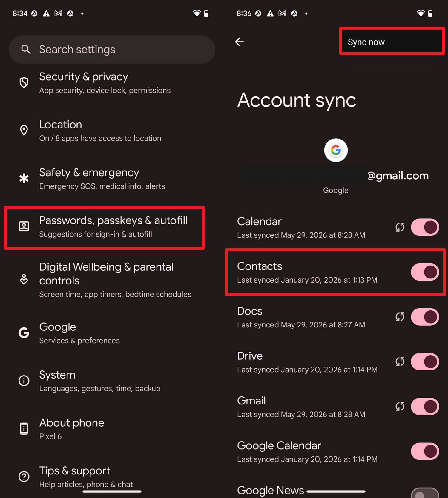This screenshot has width=448, height=498.
Task: Go back using the Account sync arrow
Action: pos(239,42)
